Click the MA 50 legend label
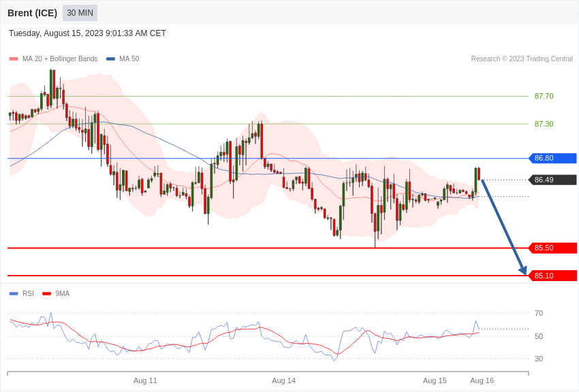This screenshot has height=392, width=579. pyautogui.click(x=129, y=59)
